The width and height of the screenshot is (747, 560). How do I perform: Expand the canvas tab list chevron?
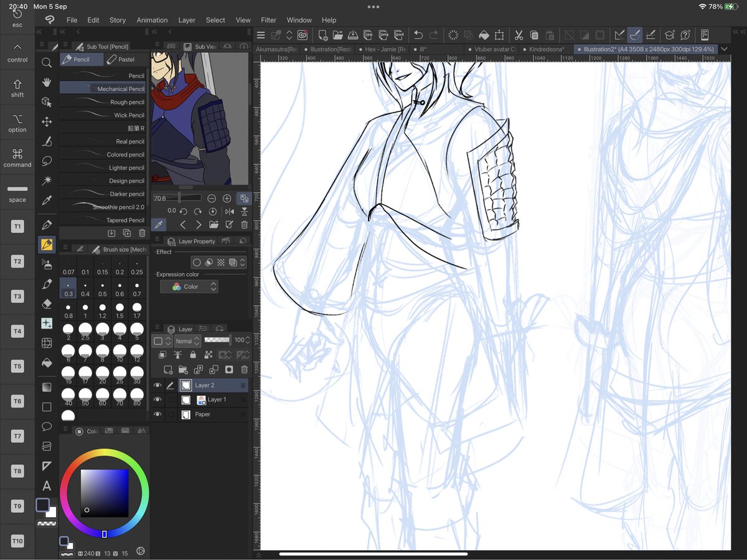[725, 49]
